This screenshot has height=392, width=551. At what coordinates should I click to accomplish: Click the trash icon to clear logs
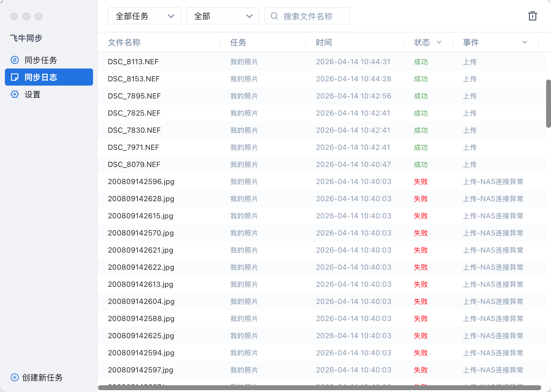coord(533,16)
